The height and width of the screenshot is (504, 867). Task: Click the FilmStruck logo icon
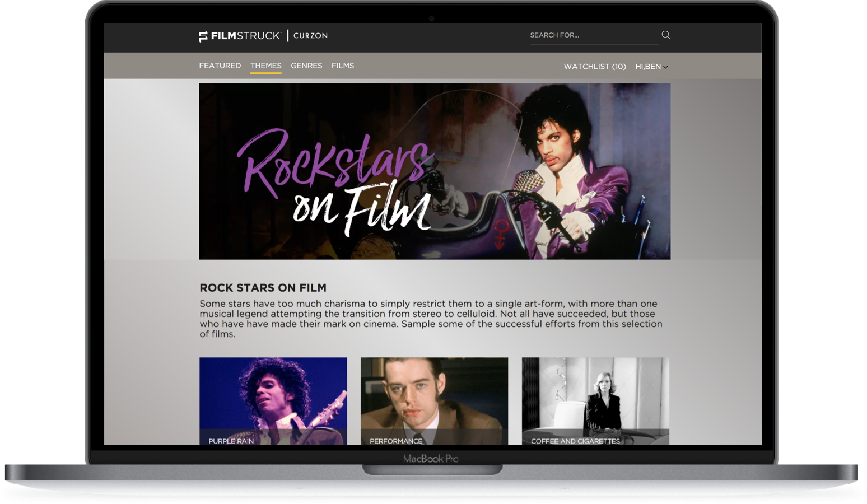pyautogui.click(x=203, y=36)
